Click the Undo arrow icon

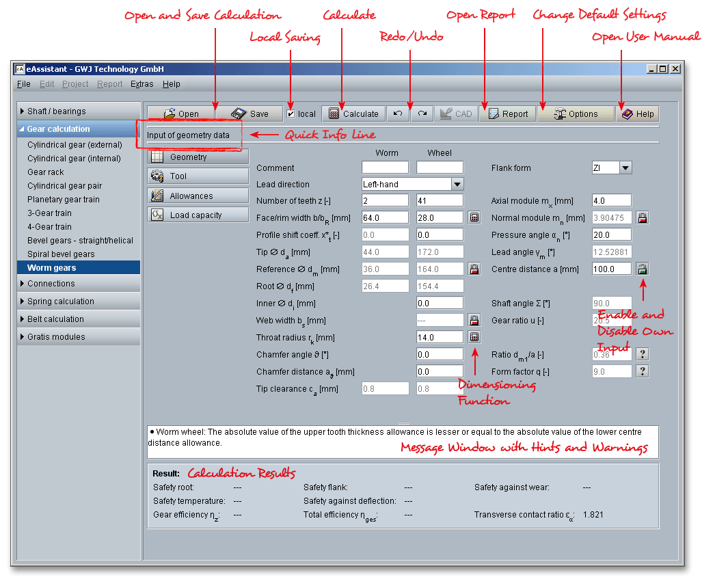398,114
